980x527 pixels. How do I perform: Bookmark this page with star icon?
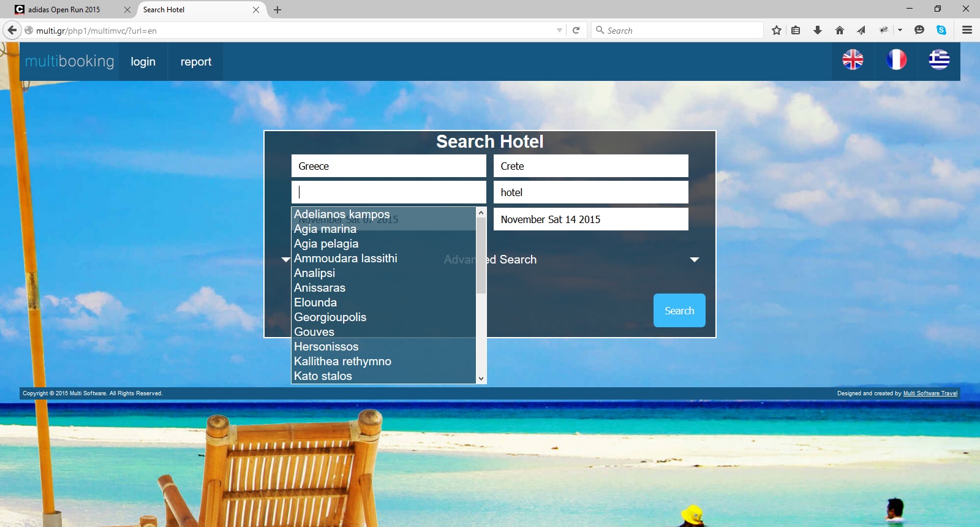pos(777,30)
